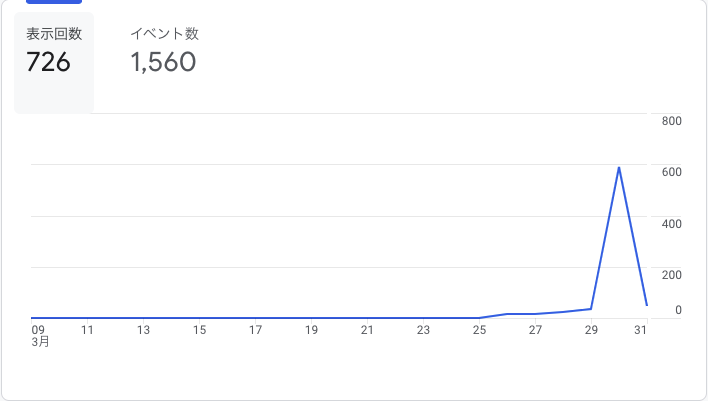The width and height of the screenshot is (708, 401).
Task: Click the 600 label on the y-axis
Action: point(671,172)
